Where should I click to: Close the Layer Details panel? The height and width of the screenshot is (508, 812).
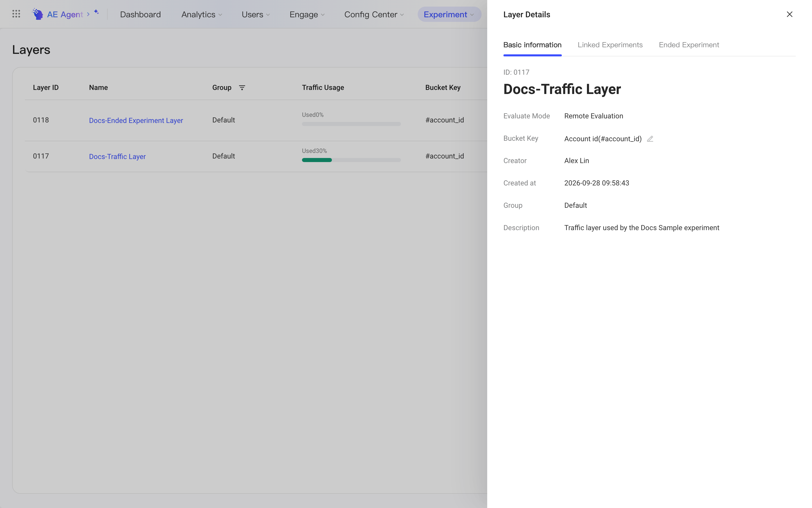coord(789,14)
